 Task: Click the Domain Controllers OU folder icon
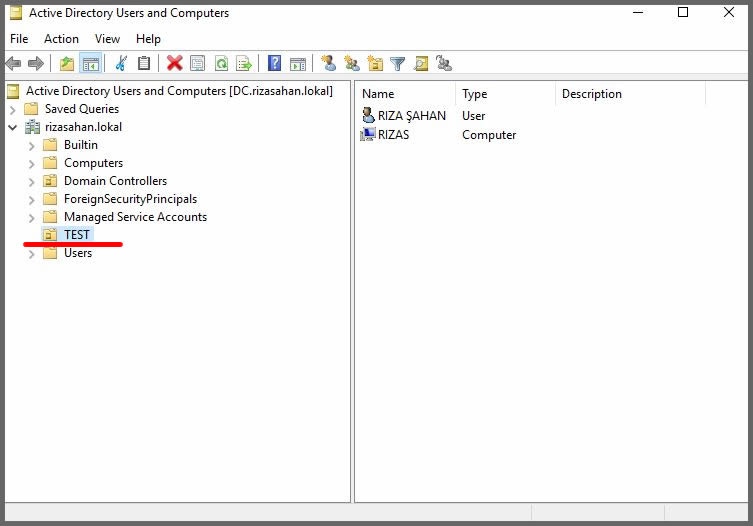point(50,181)
